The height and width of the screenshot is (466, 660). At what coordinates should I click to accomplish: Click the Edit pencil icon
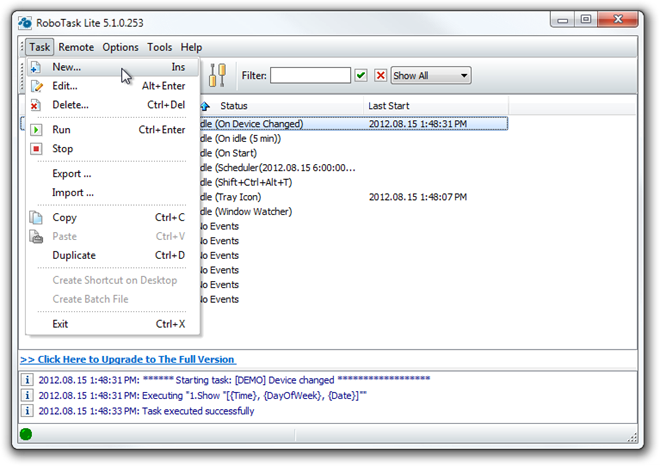point(37,86)
